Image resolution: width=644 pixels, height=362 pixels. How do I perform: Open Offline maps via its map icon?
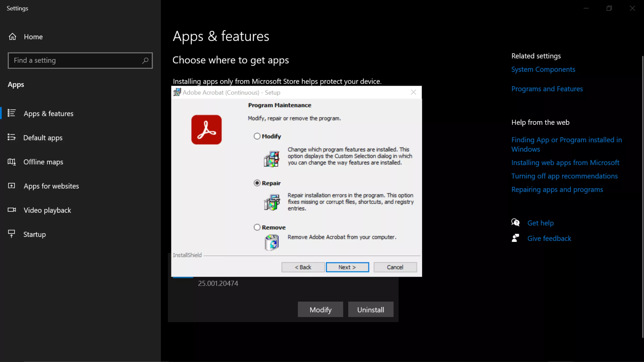(x=11, y=162)
